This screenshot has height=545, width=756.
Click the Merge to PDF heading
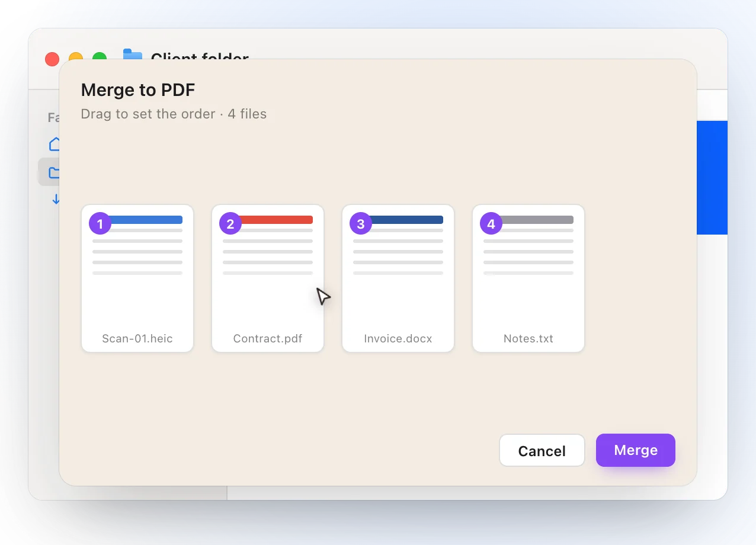point(138,90)
